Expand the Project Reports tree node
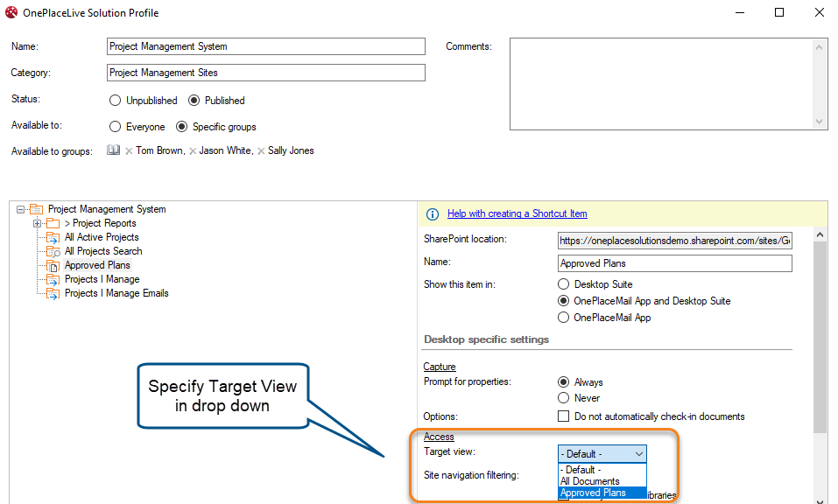The image size is (838, 504). pos(38,223)
